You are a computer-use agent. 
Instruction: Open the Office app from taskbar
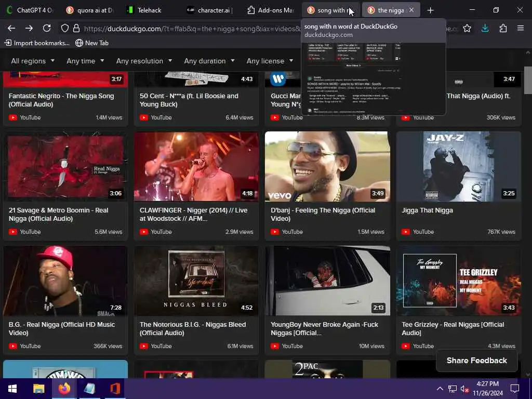point(115,389)
